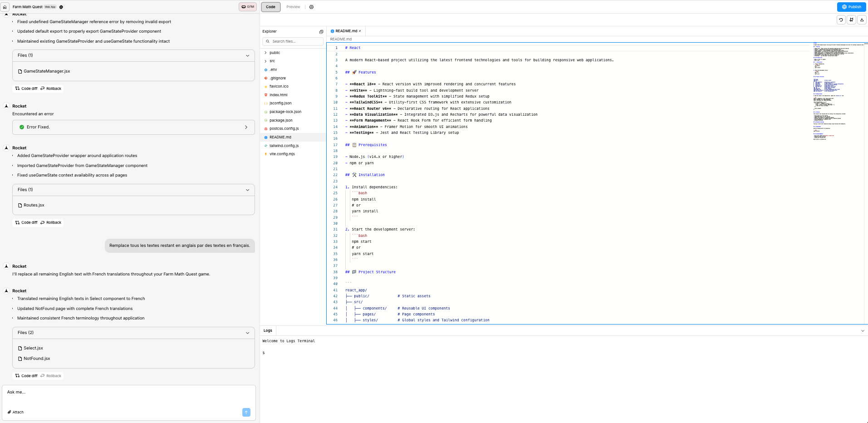The image size is (868, 423).
Task: Send message with the arrow button
Action: coord(246,412)
